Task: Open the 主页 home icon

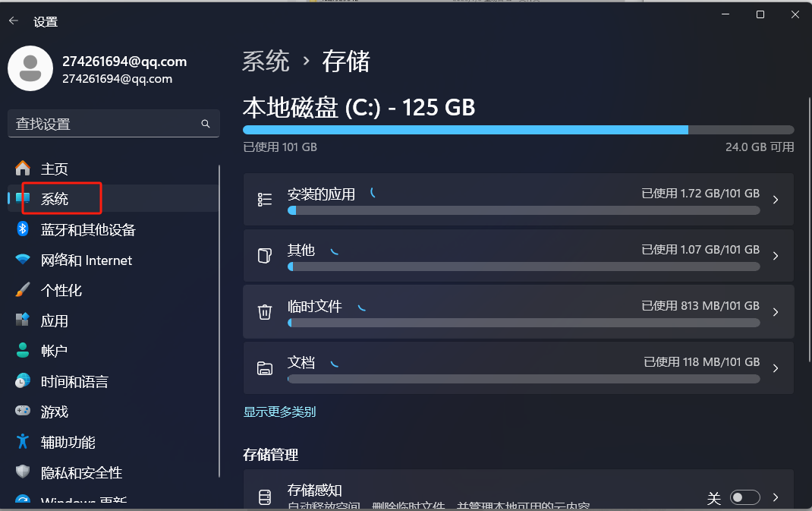Action: [23, 169]
